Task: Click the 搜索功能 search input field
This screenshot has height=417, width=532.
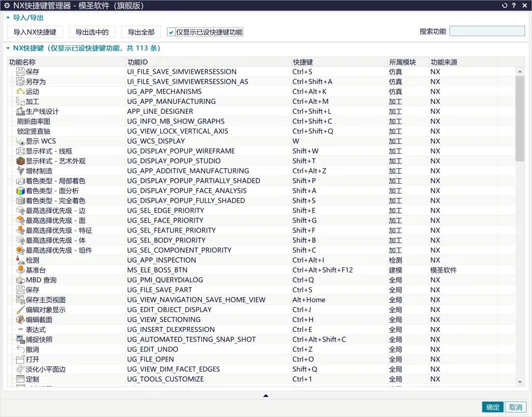Action: (x=487, y=31)
